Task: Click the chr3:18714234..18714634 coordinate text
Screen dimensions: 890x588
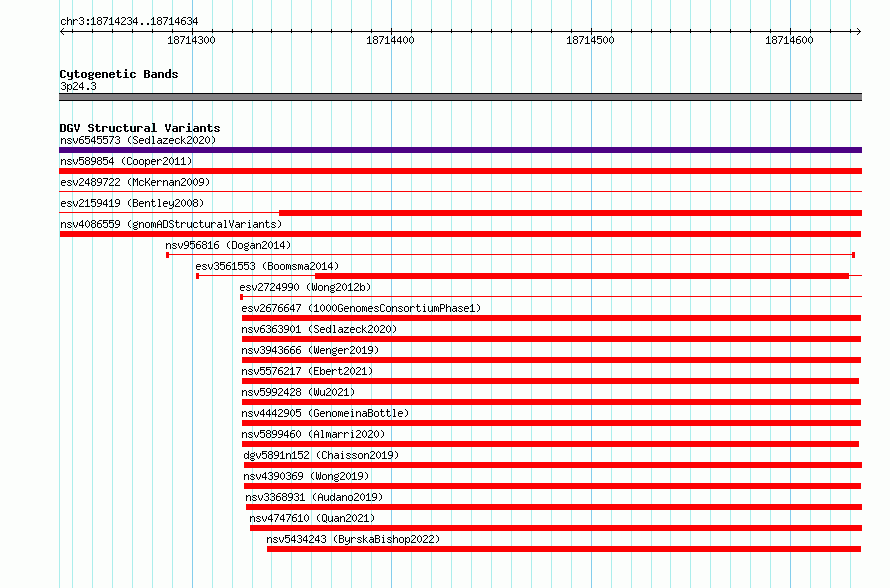Action: (129, 22)
